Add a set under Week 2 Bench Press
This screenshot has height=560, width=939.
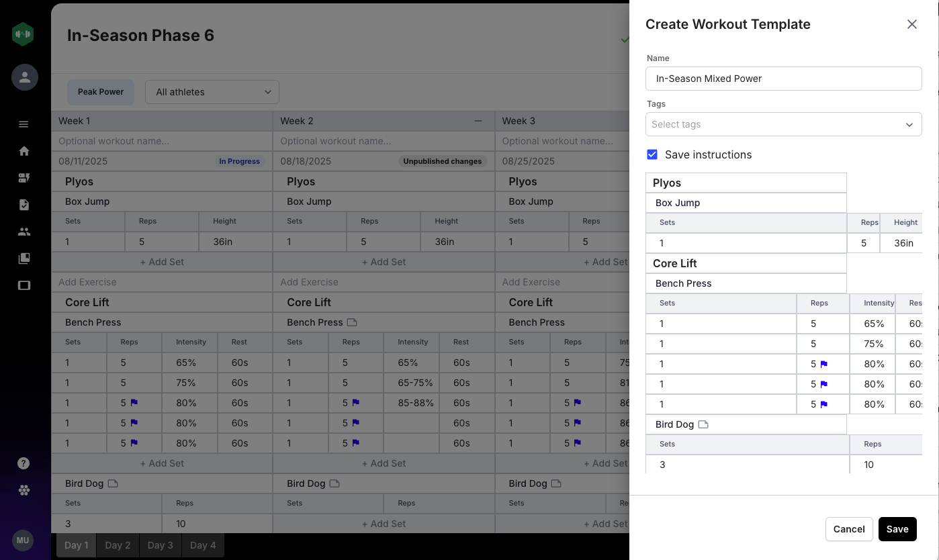(x=384, y=463)
